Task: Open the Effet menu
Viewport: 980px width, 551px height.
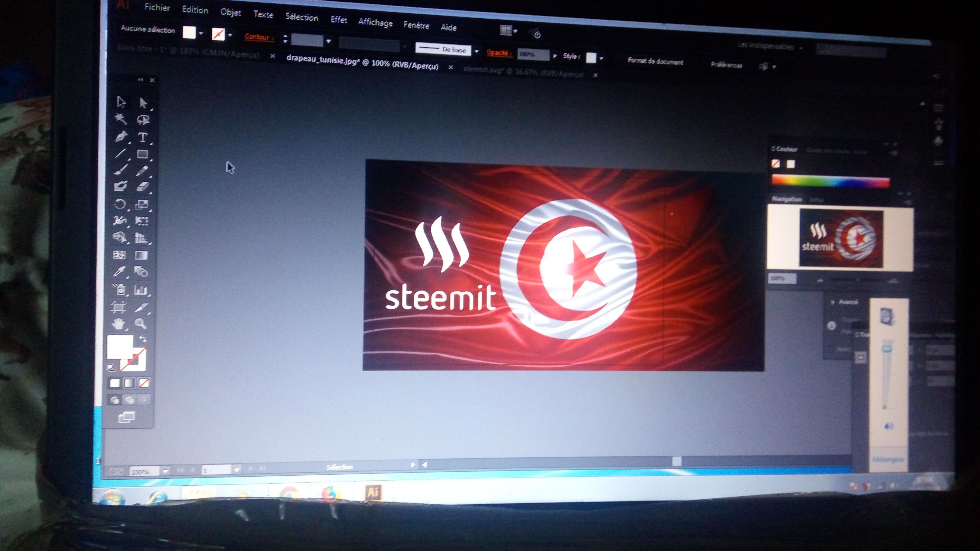Action: 339,19
